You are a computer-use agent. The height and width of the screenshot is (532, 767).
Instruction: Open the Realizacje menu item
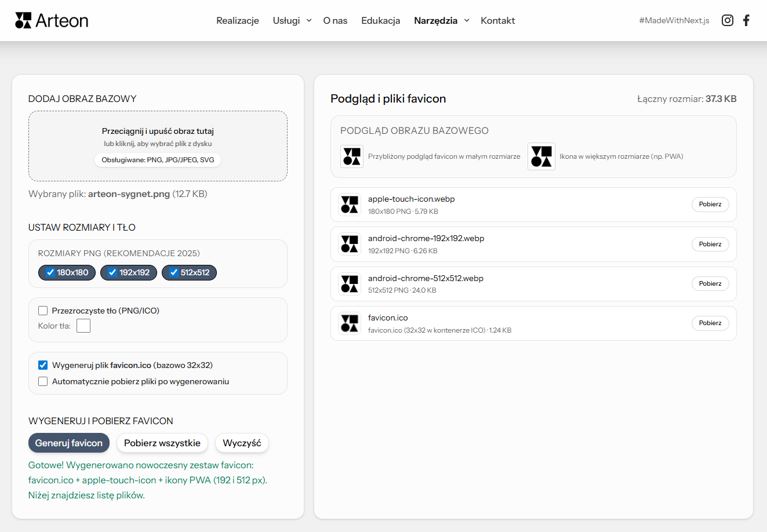[238, 20]
